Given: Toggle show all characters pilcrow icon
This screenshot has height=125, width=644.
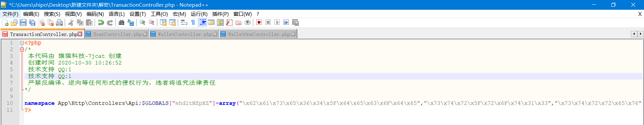Looking at the screenshot, I should (x=193, y=23).
